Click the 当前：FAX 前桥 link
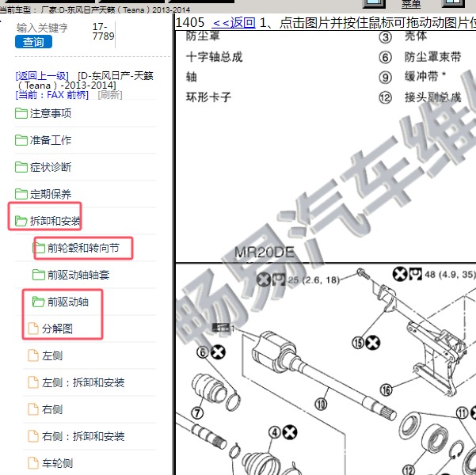Screen dimensions: 476x475 52,95
